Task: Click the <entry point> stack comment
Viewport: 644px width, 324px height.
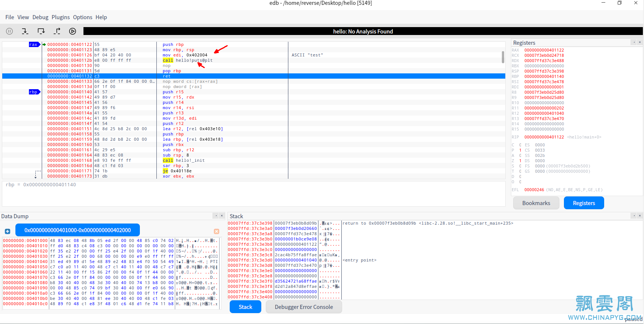Action: 359,260
